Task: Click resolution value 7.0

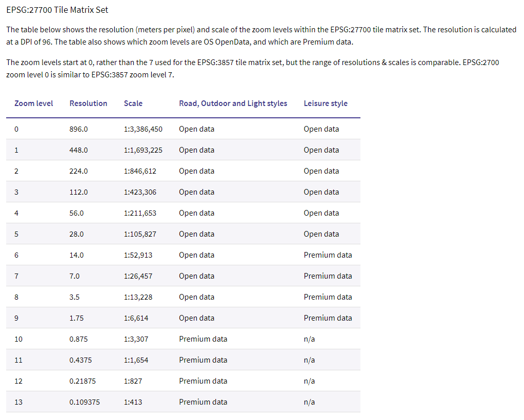Action: coord(74,277)
